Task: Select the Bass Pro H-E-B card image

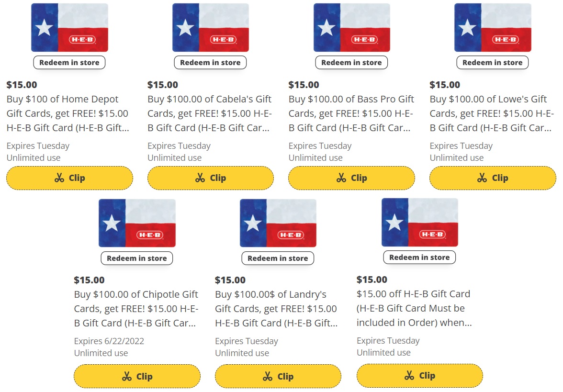Action: 351,27
